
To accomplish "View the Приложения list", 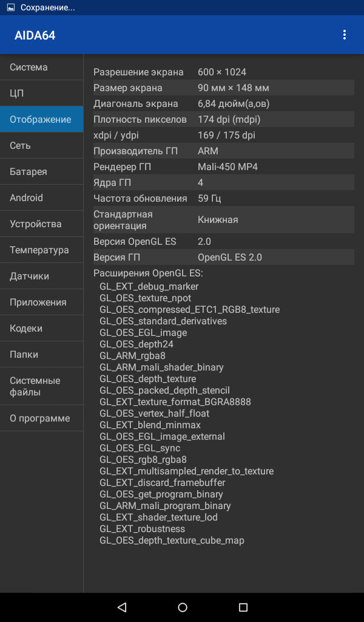I will 42,302.
